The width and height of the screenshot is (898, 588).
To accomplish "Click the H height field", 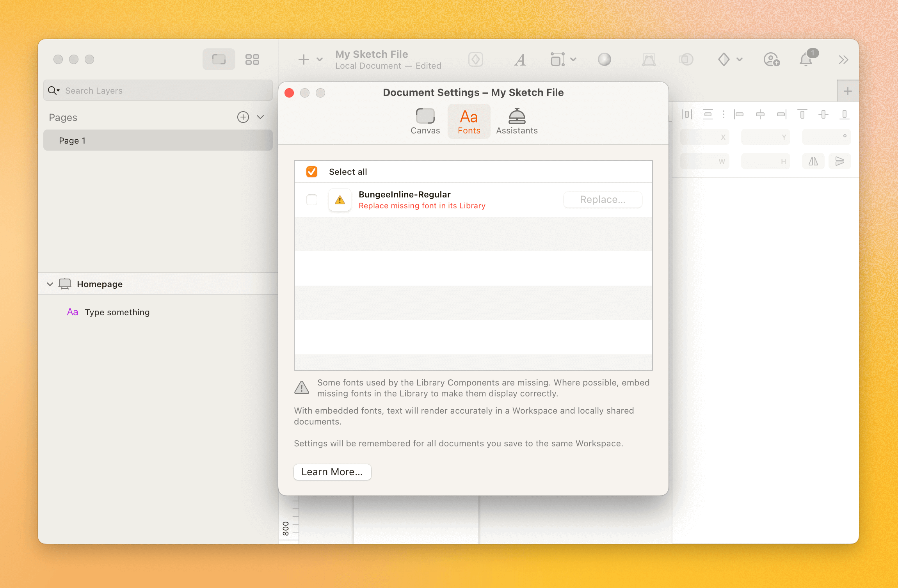I will [766, 161].
